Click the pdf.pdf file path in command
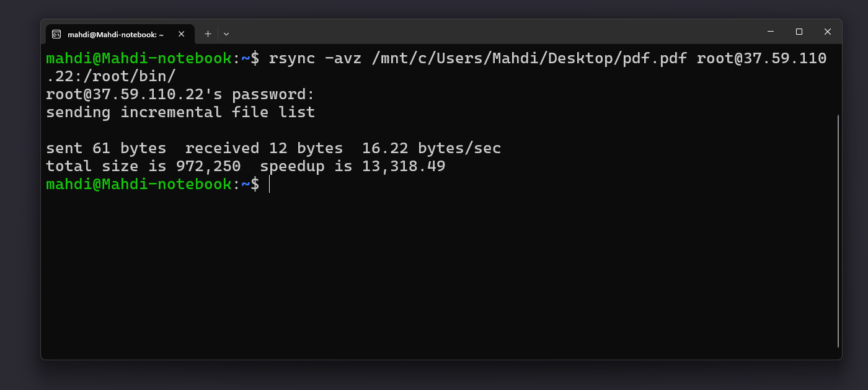The width and height of the screenshot is (868, 390). (x=655, y=59)
